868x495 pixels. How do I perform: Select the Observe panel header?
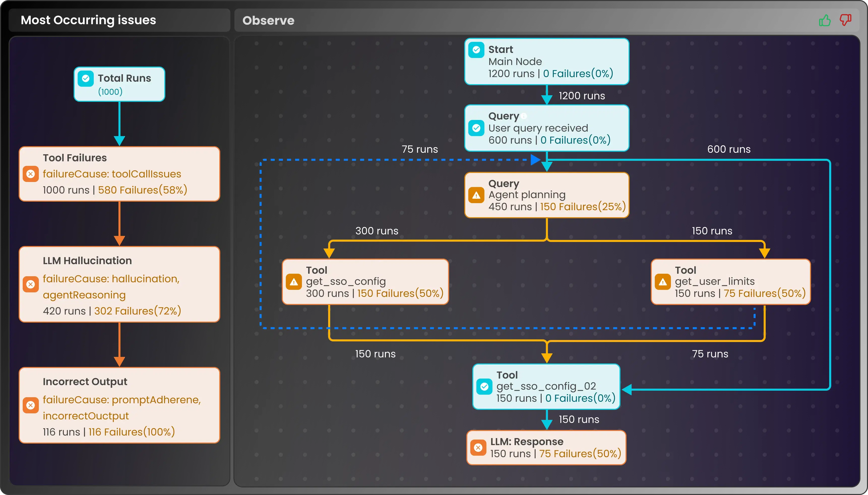[268, 20]
